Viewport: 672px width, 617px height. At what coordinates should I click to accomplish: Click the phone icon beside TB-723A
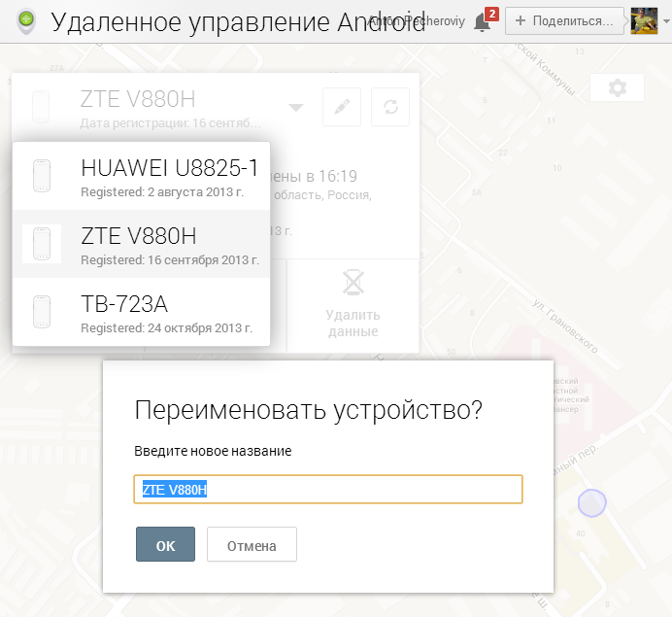click(42, 312)
